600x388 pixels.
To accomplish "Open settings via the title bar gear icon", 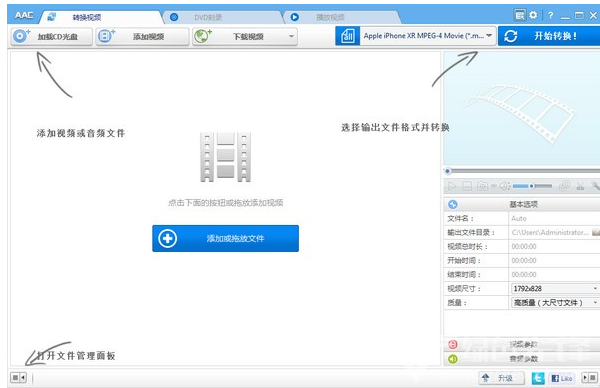I will 533,15.
